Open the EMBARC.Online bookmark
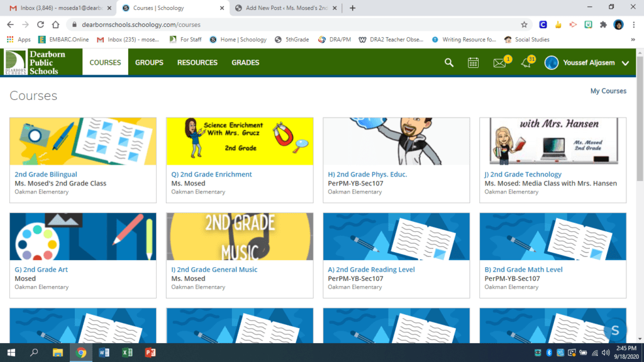Screen dimensions: 644x362 pos(64,40)
